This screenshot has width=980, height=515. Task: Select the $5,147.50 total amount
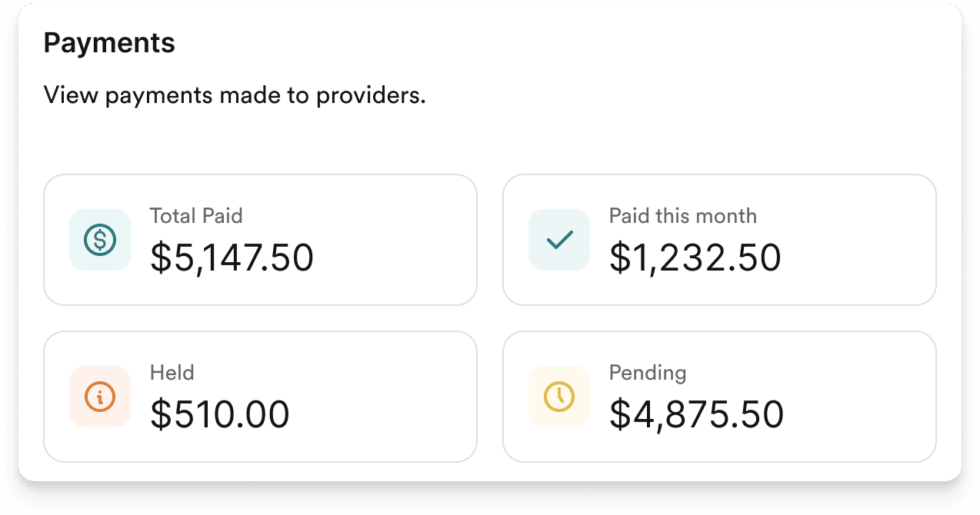[232, 257]
